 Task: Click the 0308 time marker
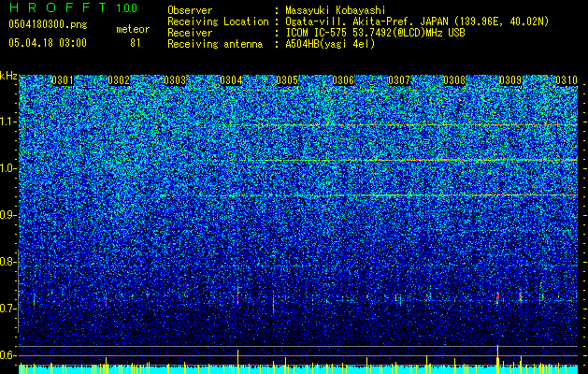(454, 80)
